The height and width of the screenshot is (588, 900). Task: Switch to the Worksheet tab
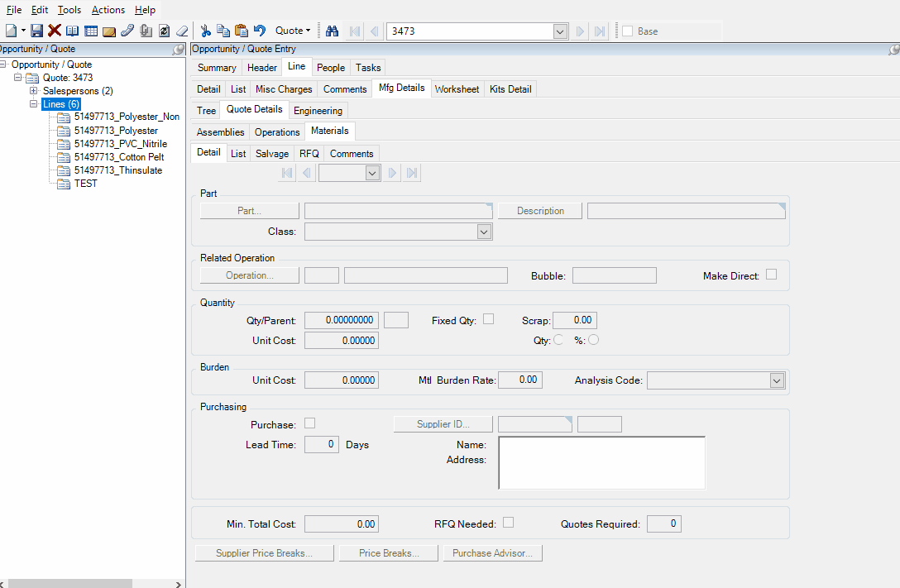457,89
